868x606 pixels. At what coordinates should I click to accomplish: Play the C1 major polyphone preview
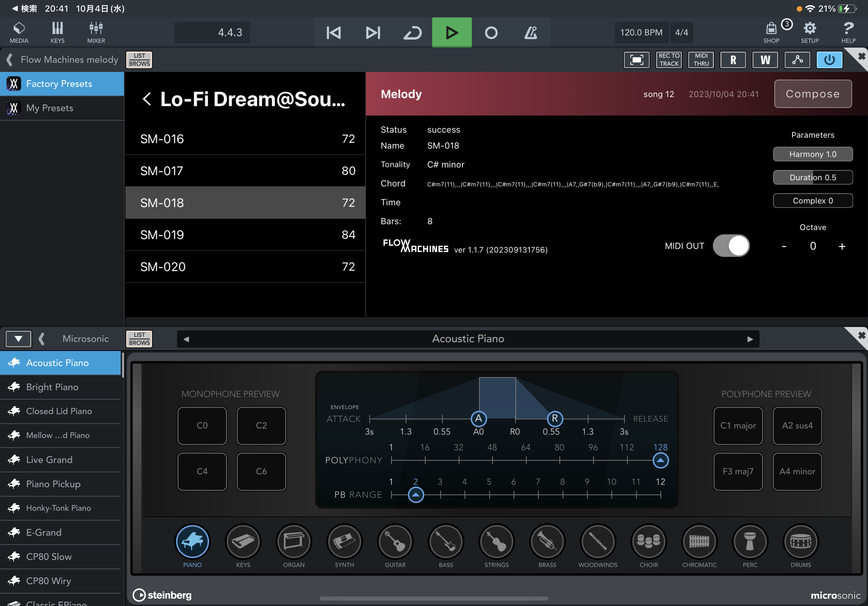pyautogui.click(x=738, y=425)
